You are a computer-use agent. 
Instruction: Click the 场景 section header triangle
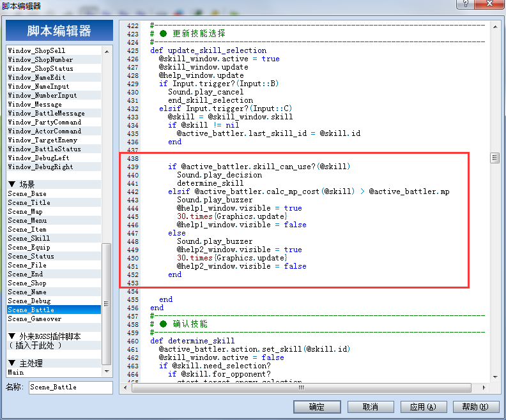coord(12,184)
